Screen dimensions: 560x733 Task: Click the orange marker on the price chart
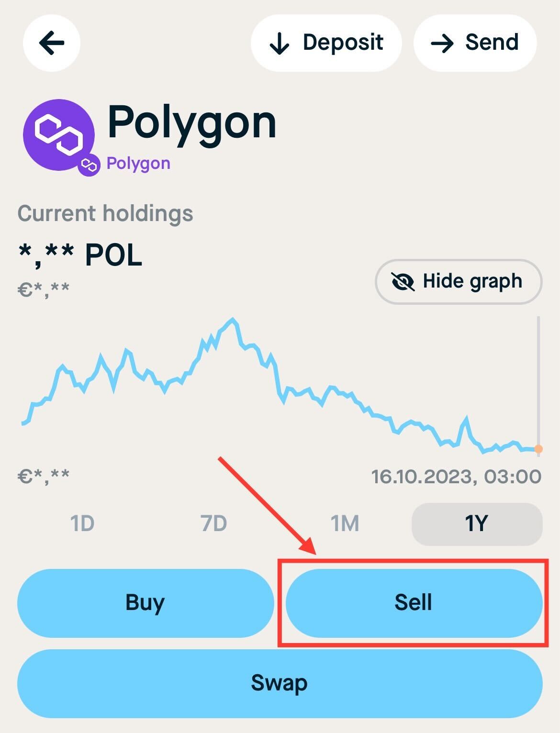coord(538,449)
